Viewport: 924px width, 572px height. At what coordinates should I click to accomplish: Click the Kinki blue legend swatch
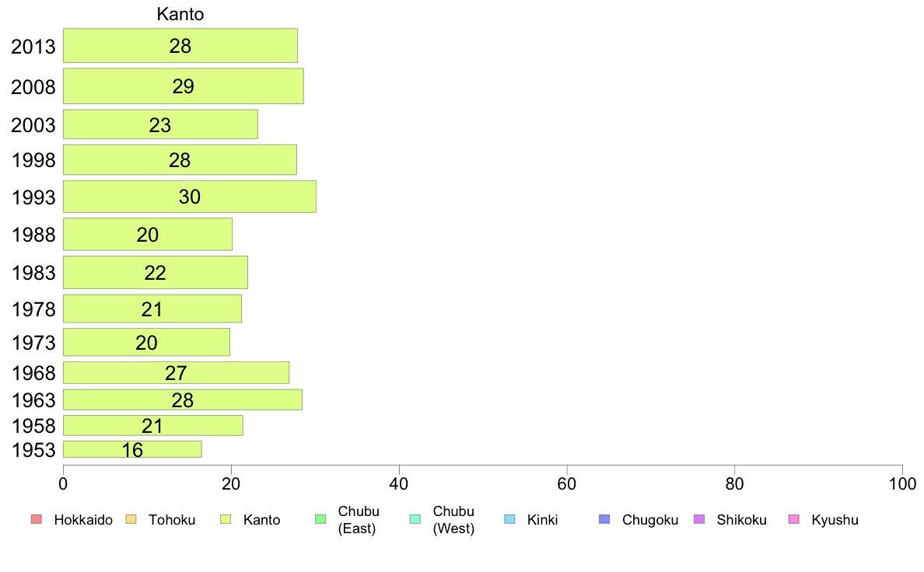coord(509,519)
